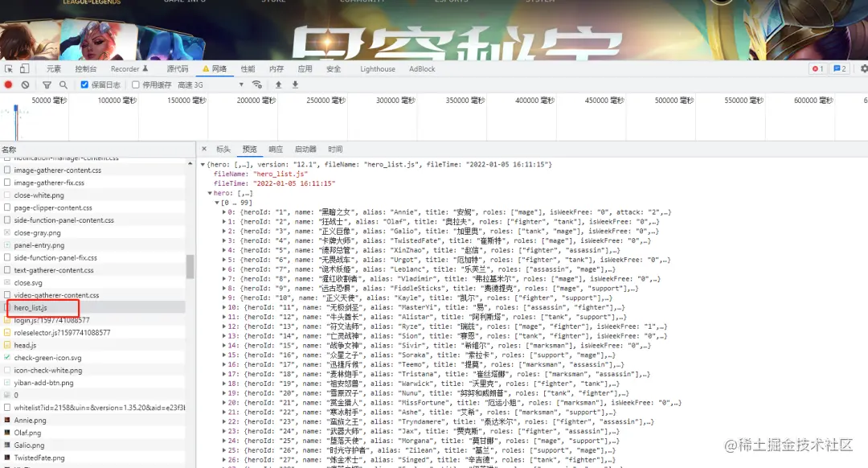Stop network recording with the red record button

(8, 84)
